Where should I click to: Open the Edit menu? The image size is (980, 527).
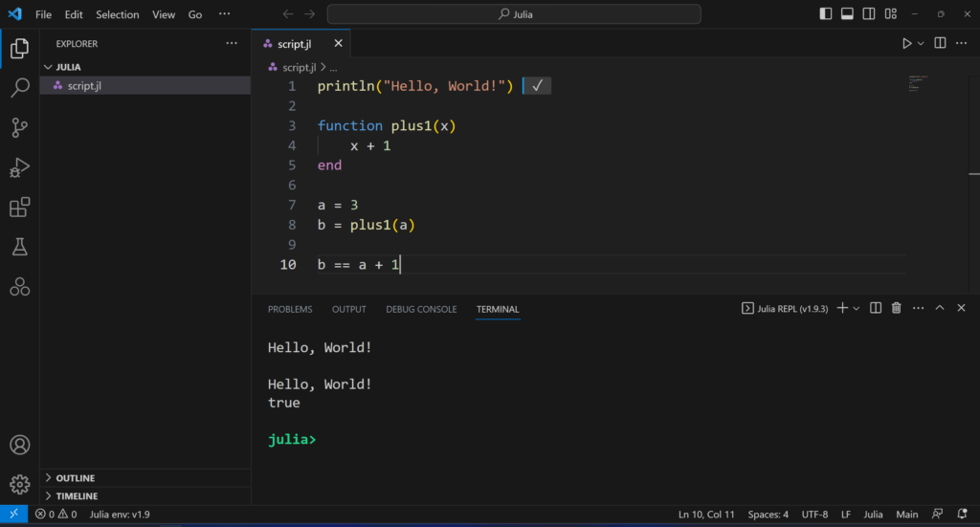click(x=73, y=14)
